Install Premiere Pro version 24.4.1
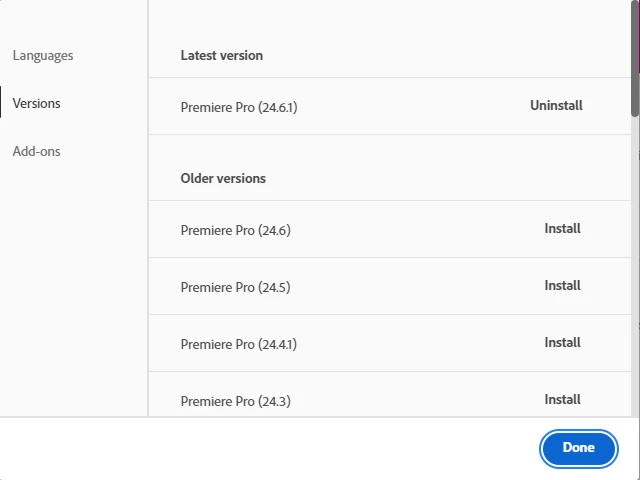This screenshot has width=640, height=480. [x=562, y=342]
